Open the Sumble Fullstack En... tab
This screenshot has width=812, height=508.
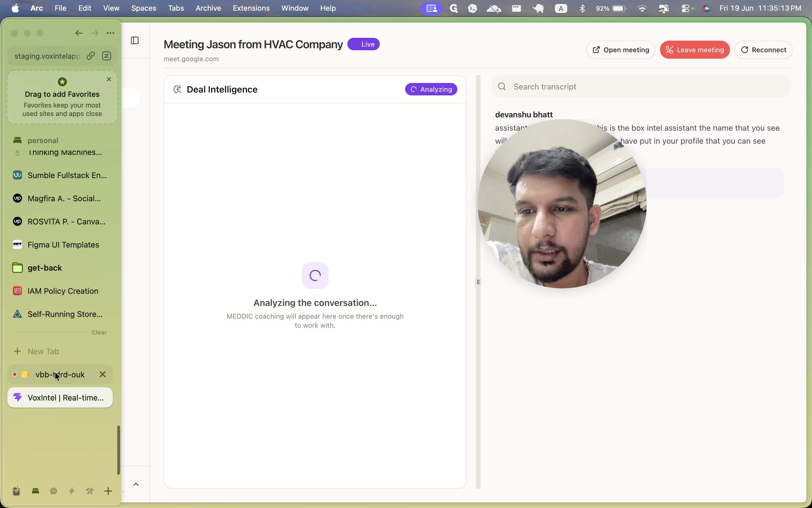[x=60, y=175]
